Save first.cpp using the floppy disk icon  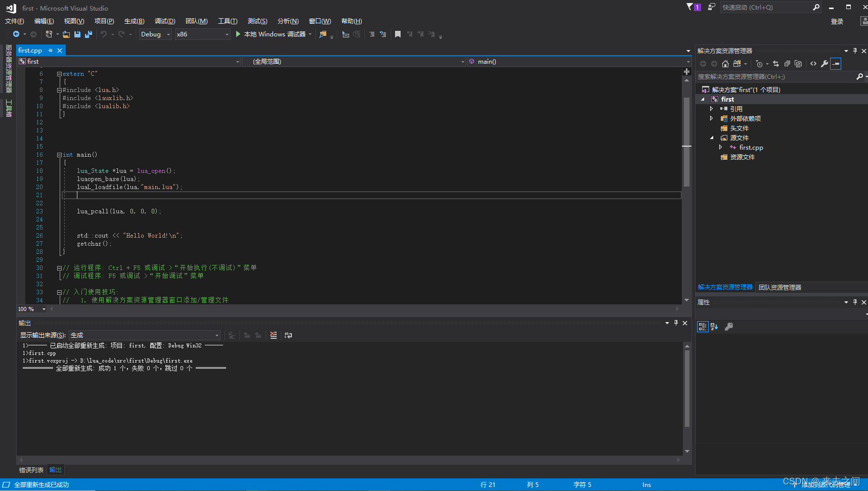tap(77, 34)
